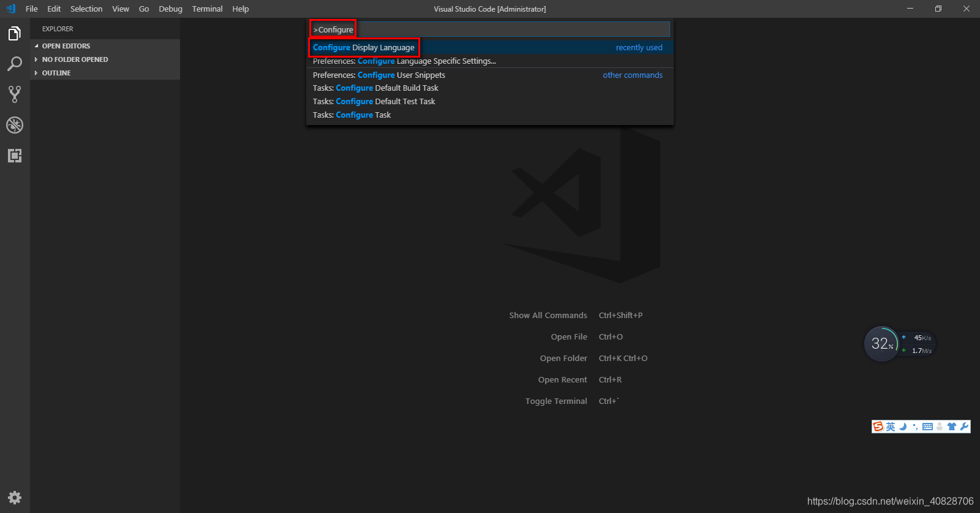The width and height of the screenshot is (980, 513).
Task: Click the IME user account icon
Action: [x=940, y=427]
